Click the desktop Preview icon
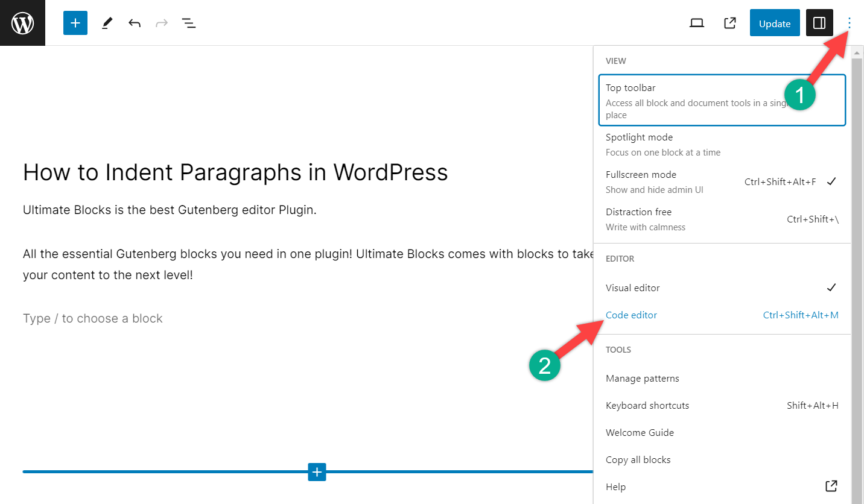Viewport: 864px width, 504px height. point(697,23)
